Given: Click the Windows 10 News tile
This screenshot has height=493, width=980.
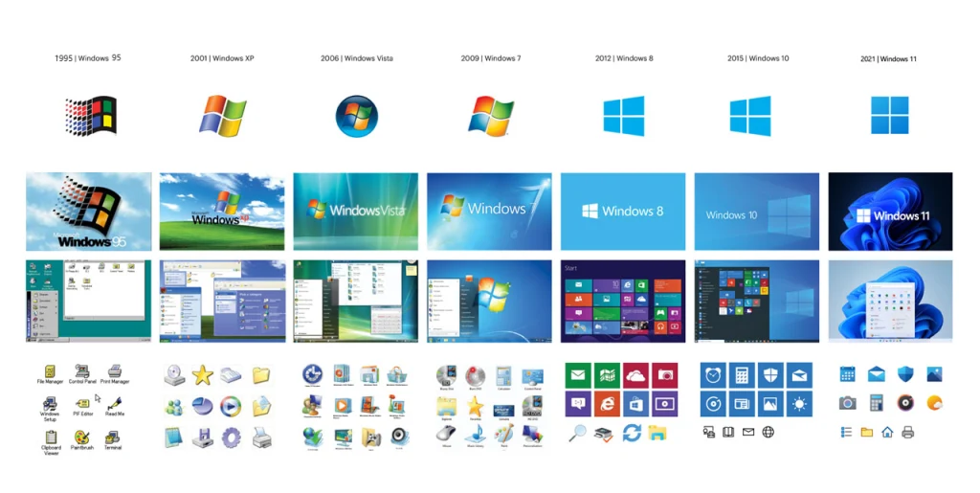Looking at the screenshot, I should (742, 404).
